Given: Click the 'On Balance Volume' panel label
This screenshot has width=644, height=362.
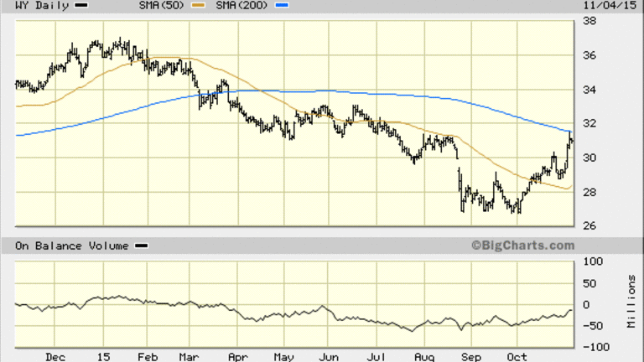Looking at the screenshot, I should pyautogui.click(x=72, y=246).
